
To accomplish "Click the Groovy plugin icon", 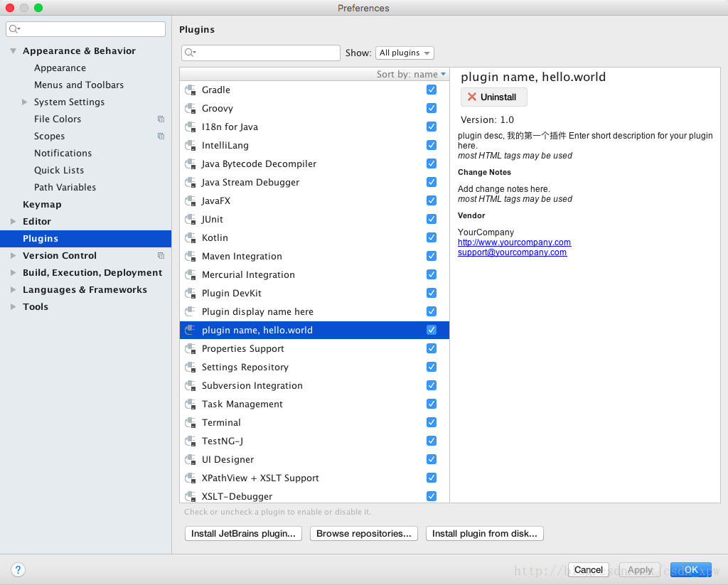I will [191, 109].
